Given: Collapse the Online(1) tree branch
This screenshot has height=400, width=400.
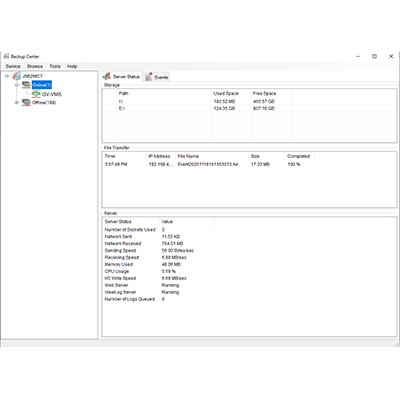Looking at the screenshot, I should click(17, 85).
